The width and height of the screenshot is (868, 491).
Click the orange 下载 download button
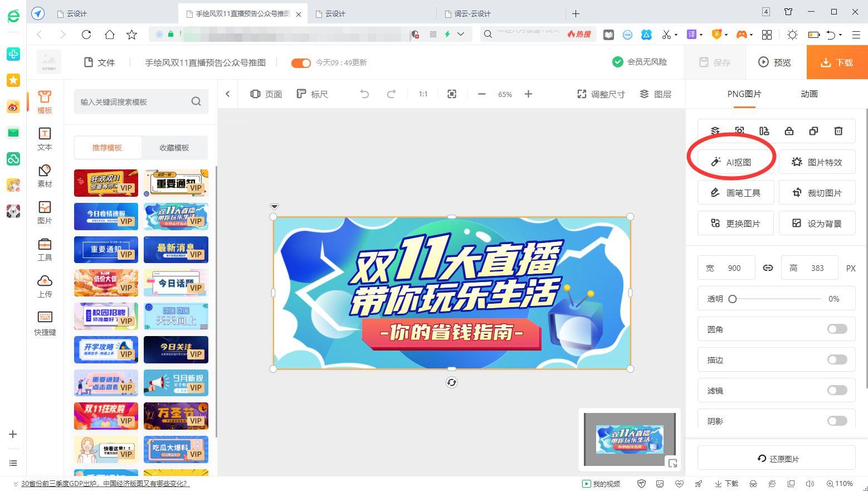click(x=837, y=62)
